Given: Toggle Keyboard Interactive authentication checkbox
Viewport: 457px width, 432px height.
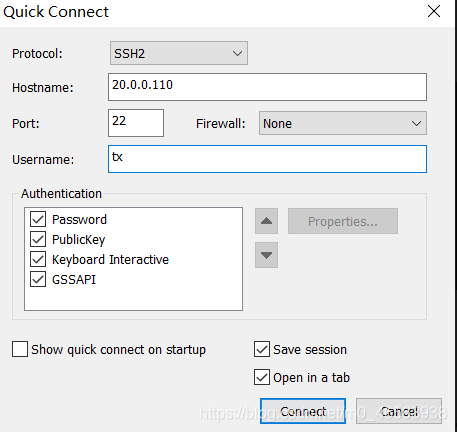Looking at the screenshot, I should pyautogui.click(x=38, y=260).
